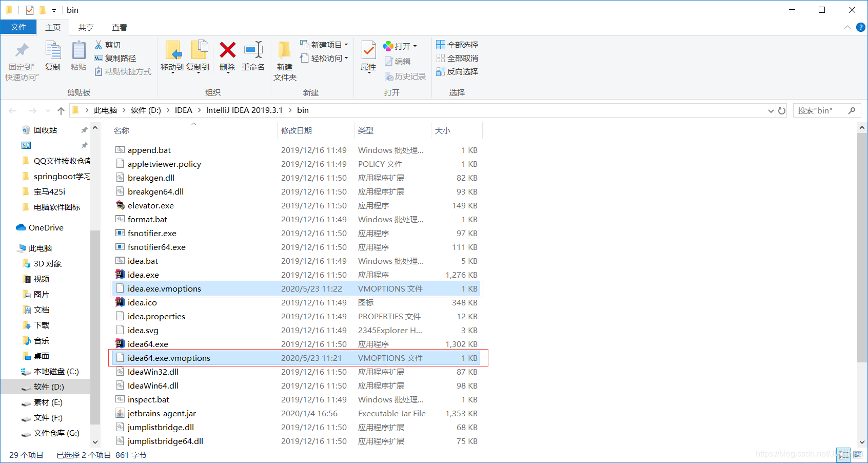
Task: Click the properties icon in title bar
Action: pyautogui.click(x=30, y=10)
